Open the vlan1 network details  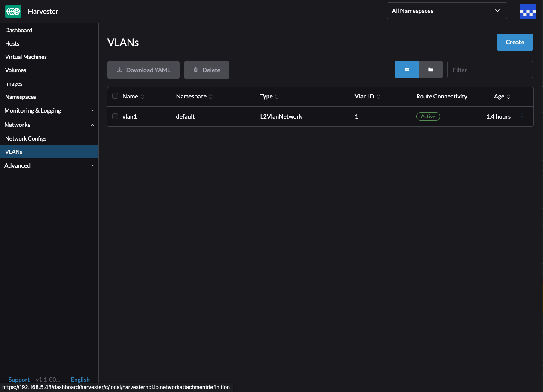(130, 116)
